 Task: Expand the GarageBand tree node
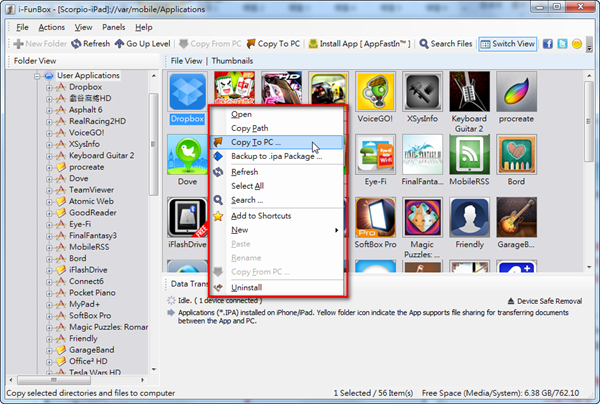click(49, 350)
